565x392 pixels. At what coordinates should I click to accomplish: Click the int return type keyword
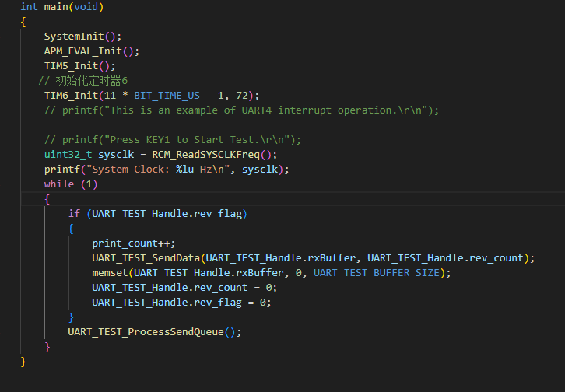coord(29,7)
